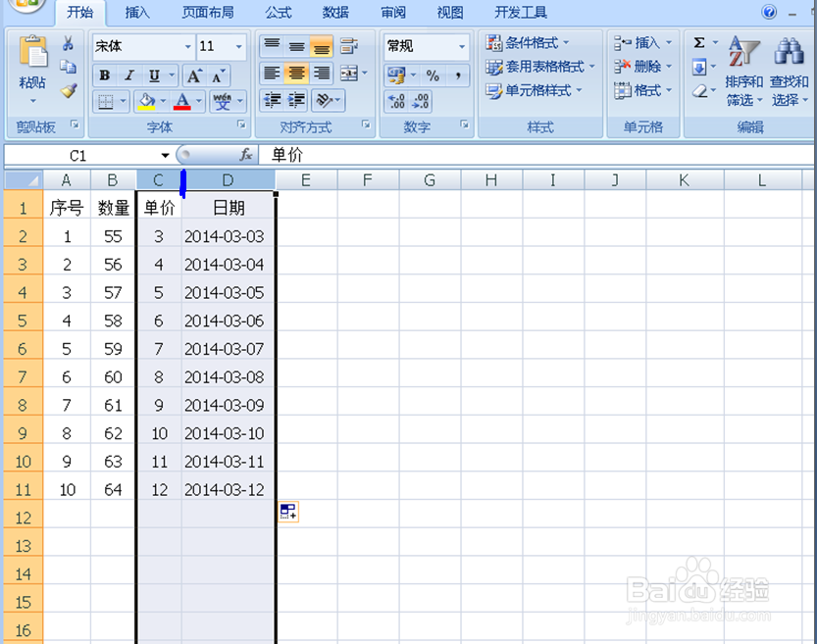Click the increase decimal icon
817x644 pixels.
click(396, 101)
